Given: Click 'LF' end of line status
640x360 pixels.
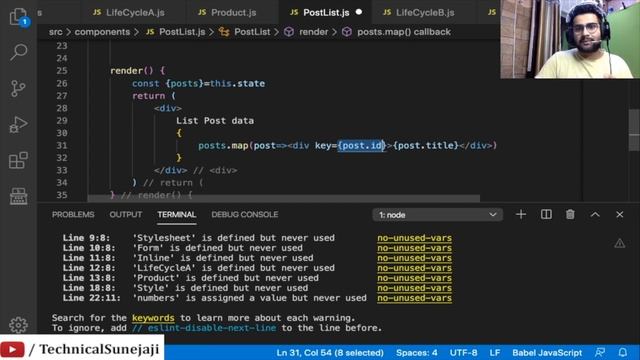Looking at the screenshot, I should tap(495, 353).
